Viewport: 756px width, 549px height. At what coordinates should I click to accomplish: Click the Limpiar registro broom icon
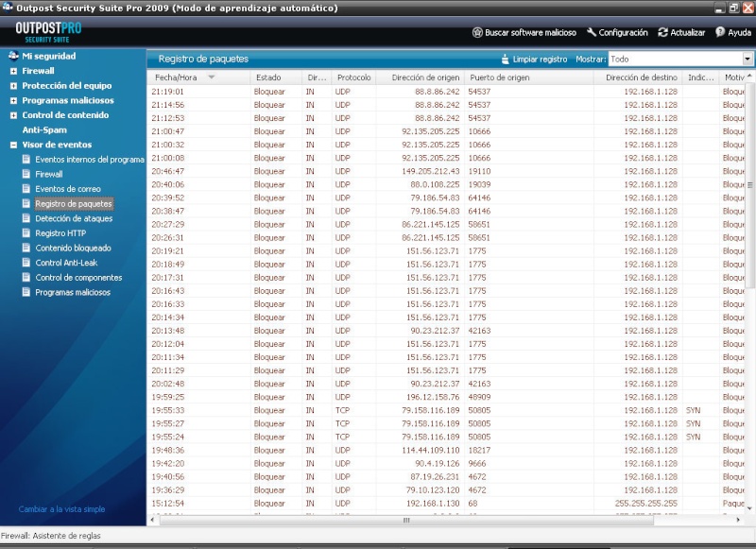pyautogui.click(x=505, y=59)
